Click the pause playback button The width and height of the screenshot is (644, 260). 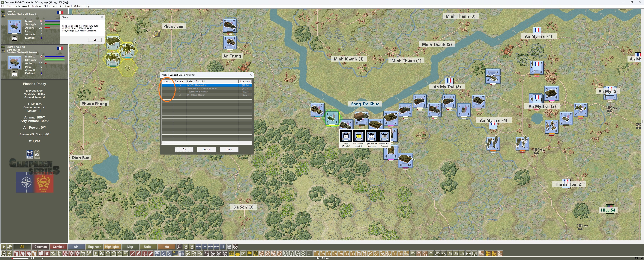coord(223,247)
